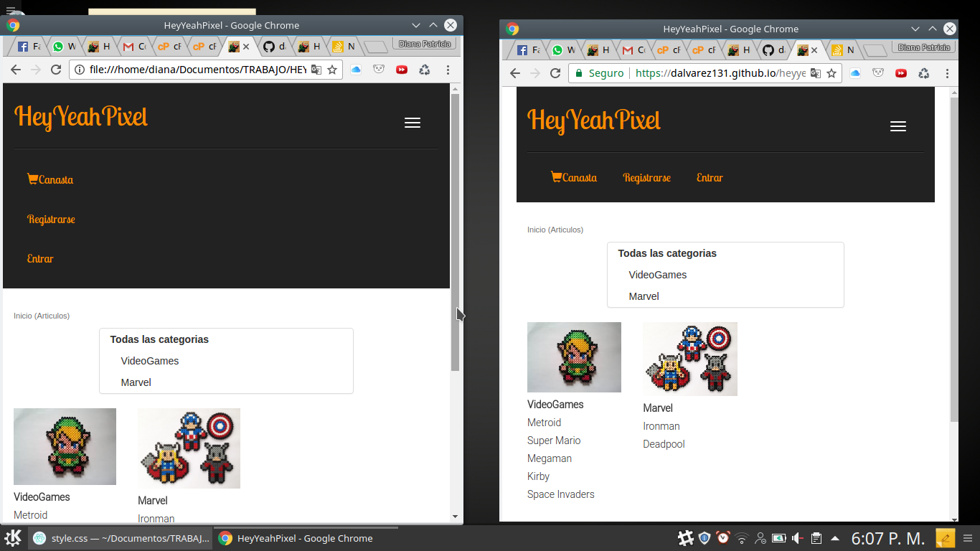The width and height of the screenshot is (980, 551).
Task: Click Canasta cart link in right window
Action: [574, 177]
